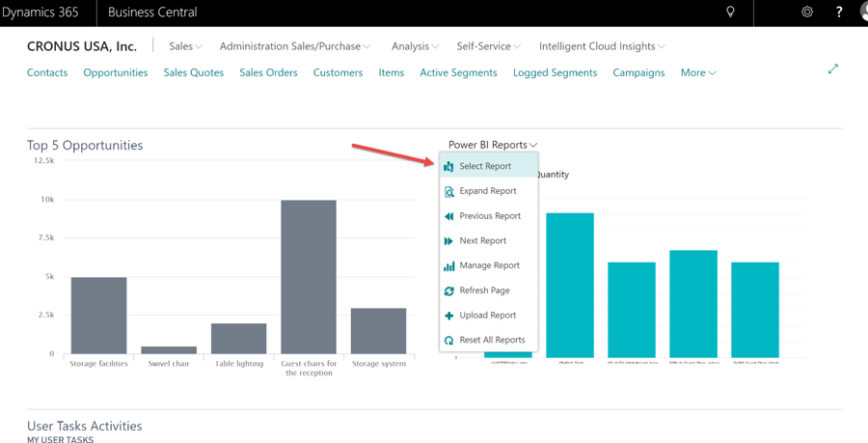Go to Sales Quotes
This screenshot has height=443, width=868.
coord(194,72)
